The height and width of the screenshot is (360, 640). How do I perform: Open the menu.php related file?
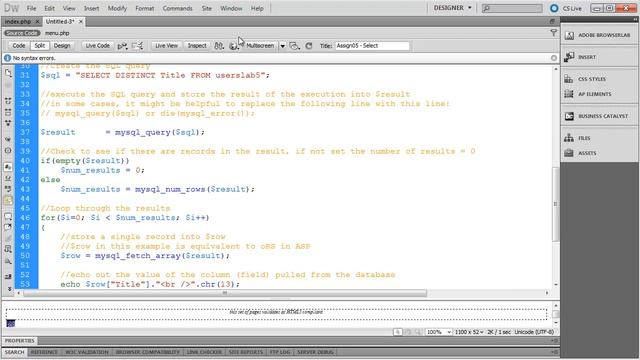coord(57,33)
